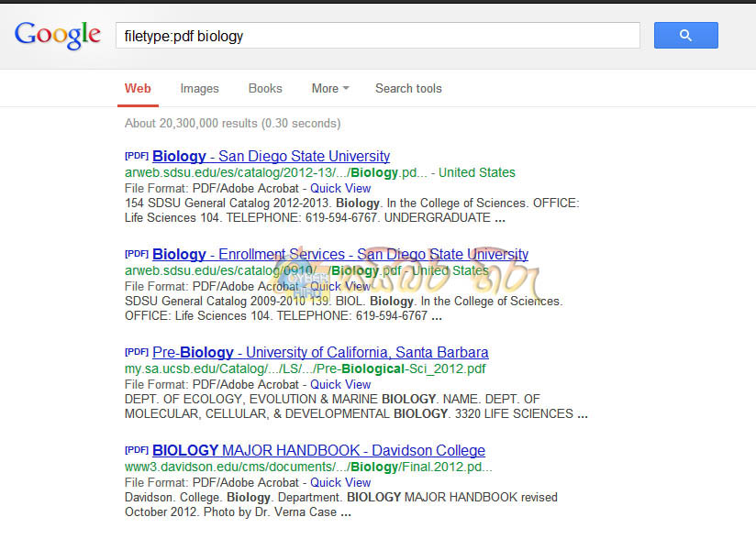Click the [PDF] tag beside first Biology result
756x539 pixels.
(137, 156)
